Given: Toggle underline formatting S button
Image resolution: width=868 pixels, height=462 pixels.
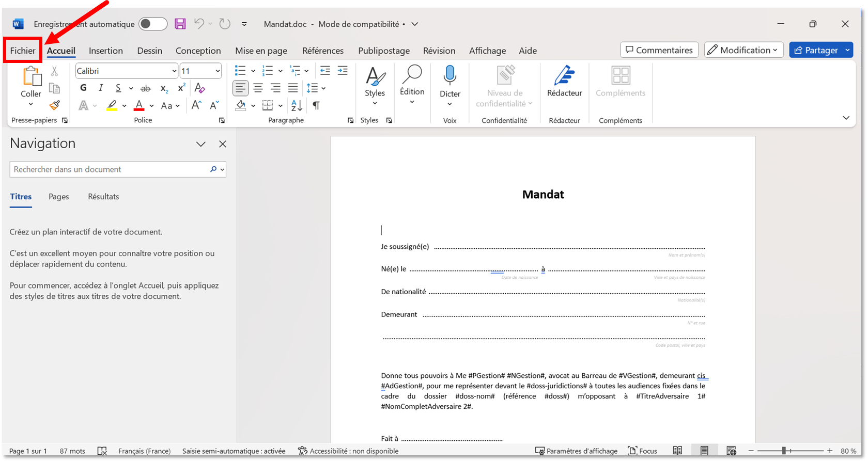Looking at the screenshot, I should click(x=118, y=88).
